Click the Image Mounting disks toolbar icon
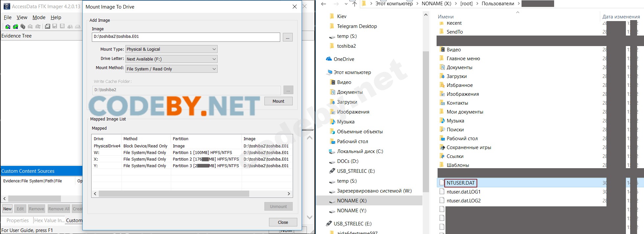This screenshot has width=644, height=234. tap(23, 26)
